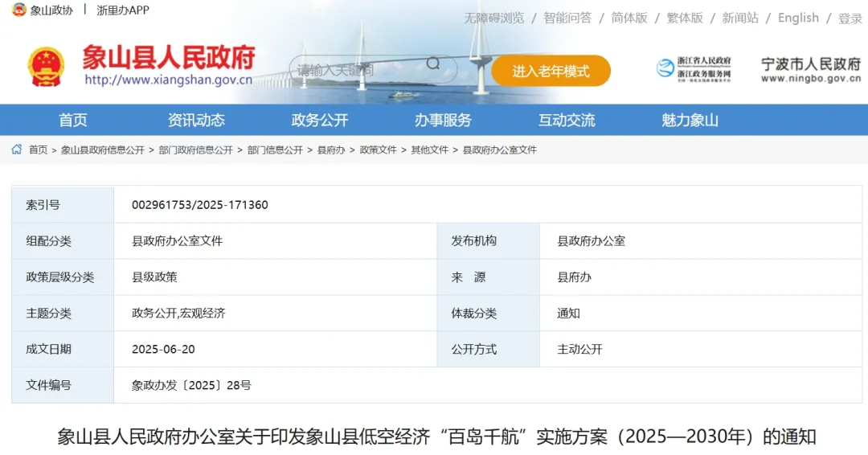This screenshot has height=455, width=868.
Task: Open the 新闻站 link
Action: coord(740,18)
